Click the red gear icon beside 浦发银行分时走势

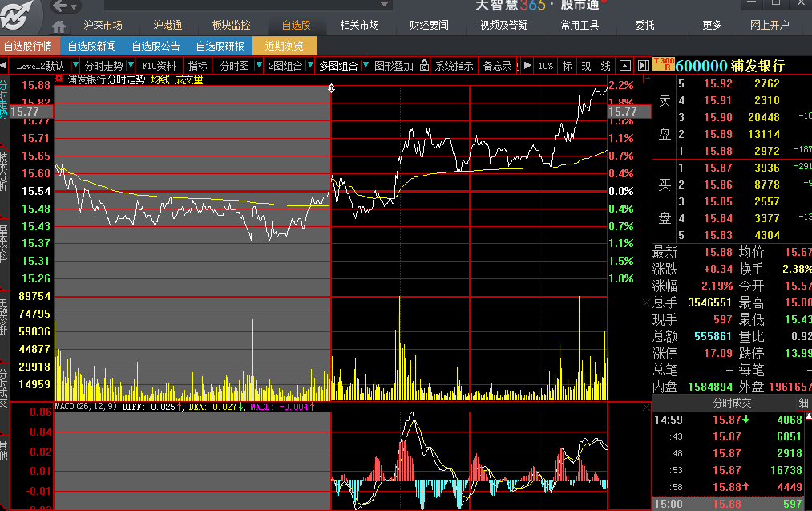pos(59,79)
